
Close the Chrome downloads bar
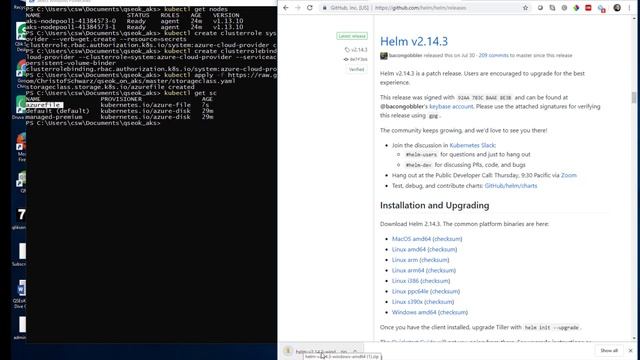coord(630,351)
